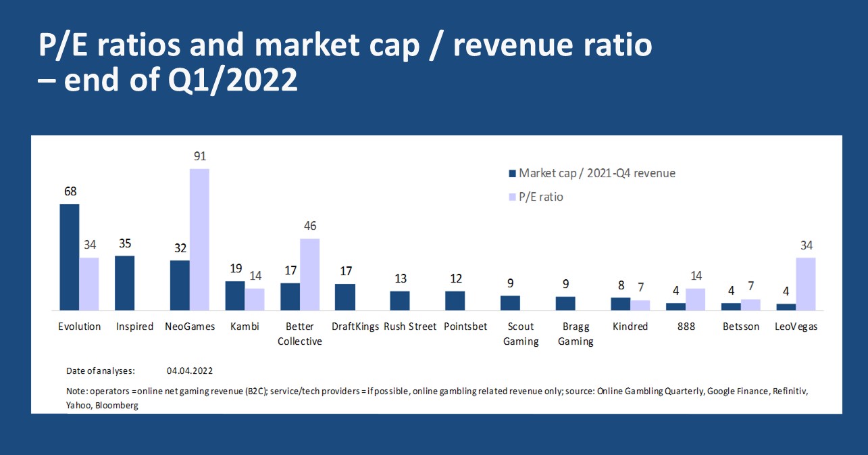
Task: Select LeoVegas' light purple bar labeled 34
Action: coord(806,283)
